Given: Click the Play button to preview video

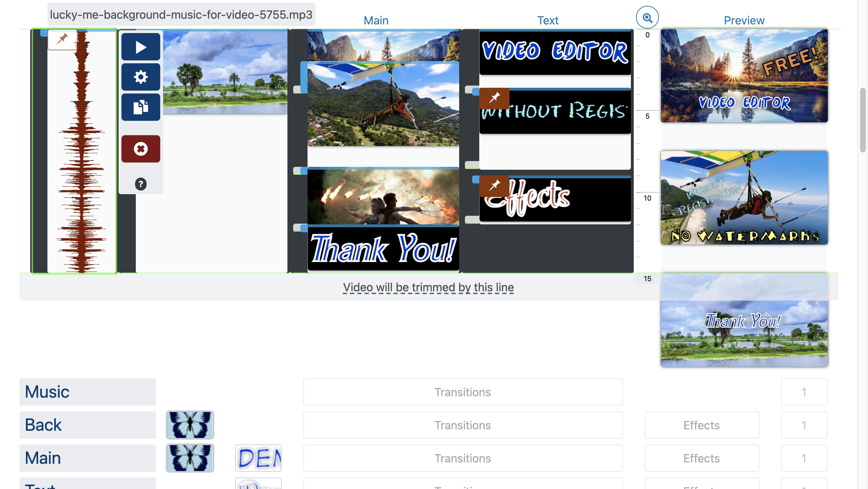Looking at the screenshot, I should tap(141, 47).
